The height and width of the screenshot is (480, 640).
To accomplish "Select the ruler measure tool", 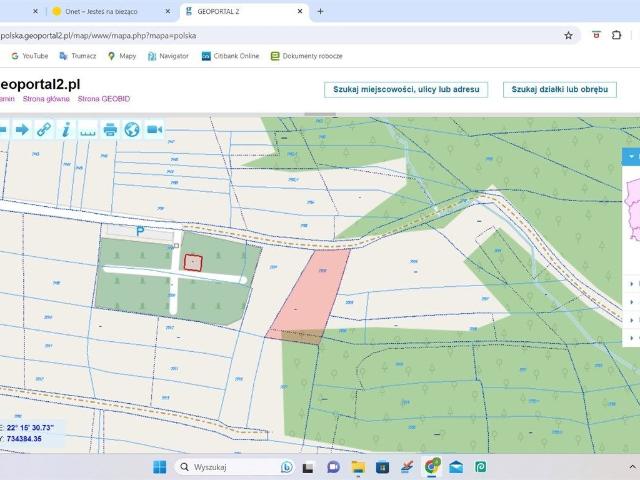I will tap(88, 130).
